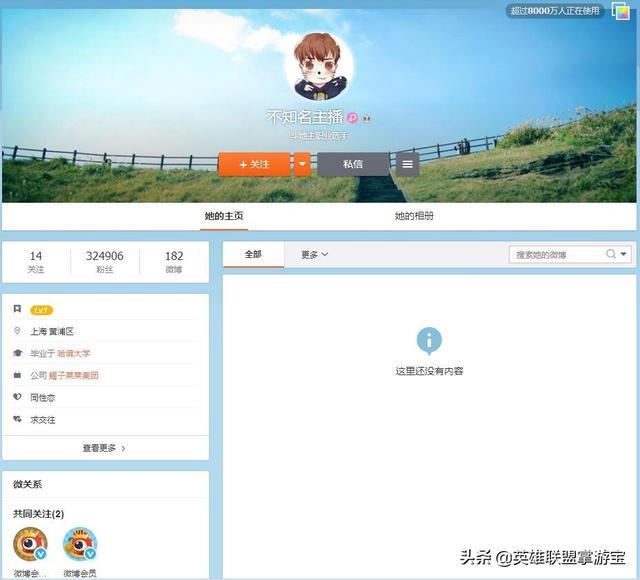Open search options arrow beside magnifier
Viewport: 640px width, 580px height.
(623, 254)
